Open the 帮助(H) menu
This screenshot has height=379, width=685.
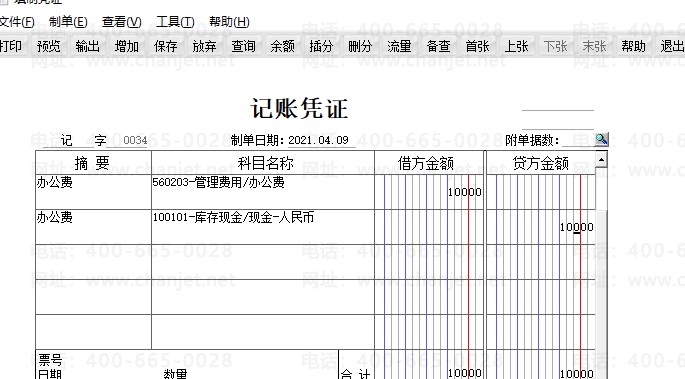229,22
